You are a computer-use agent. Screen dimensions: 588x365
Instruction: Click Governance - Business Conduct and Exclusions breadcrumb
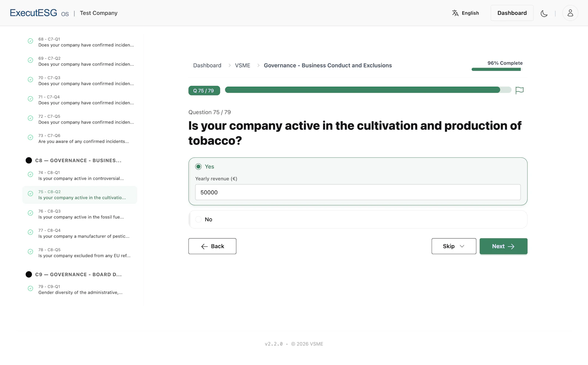coord(328,65)
